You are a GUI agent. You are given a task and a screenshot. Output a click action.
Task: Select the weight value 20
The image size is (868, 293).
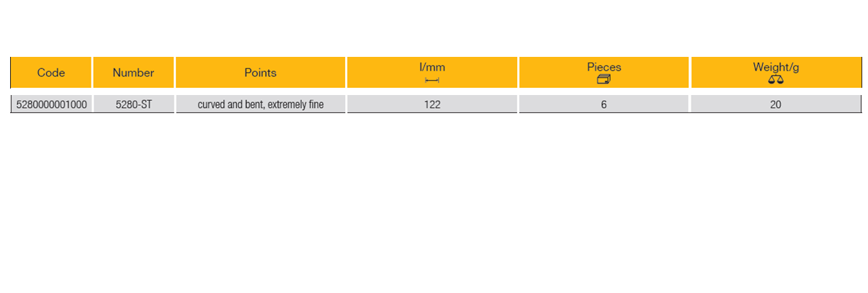pos(776,104)
